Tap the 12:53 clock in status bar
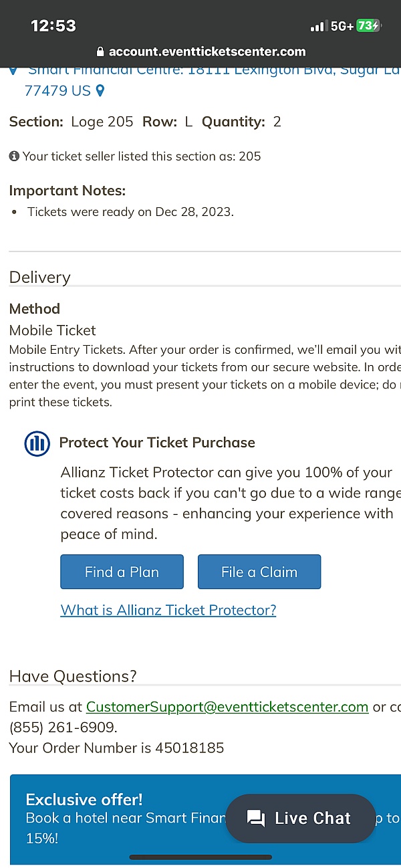This screenshot has width=401, height=868. pos(53,26)
